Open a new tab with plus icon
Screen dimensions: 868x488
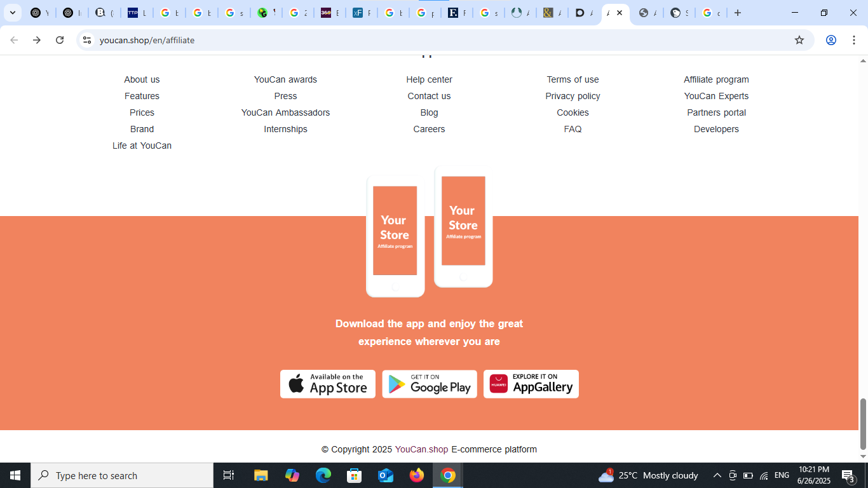click(738, 13)
